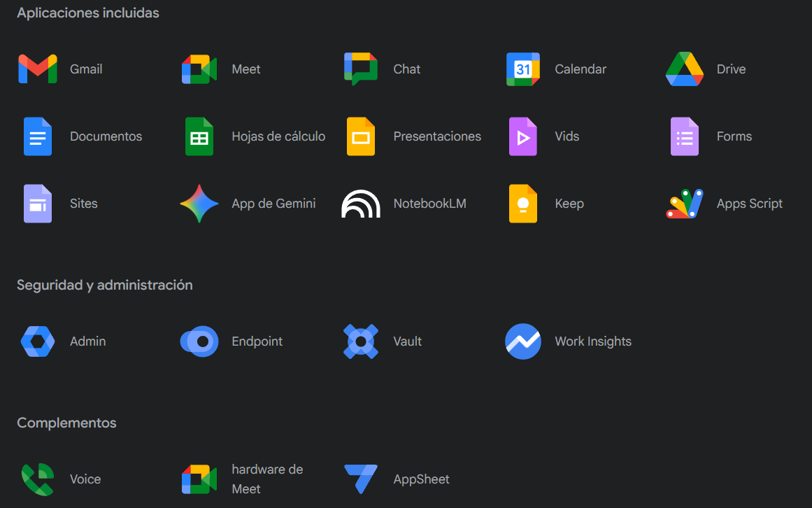Select the Vault cross-shaped icon

[x=360, y=341]
